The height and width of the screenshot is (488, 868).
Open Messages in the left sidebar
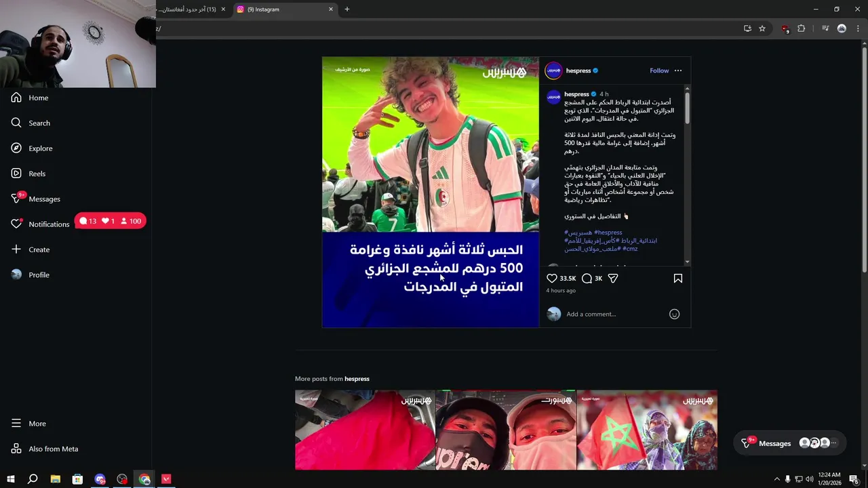[x=35, y=199]
